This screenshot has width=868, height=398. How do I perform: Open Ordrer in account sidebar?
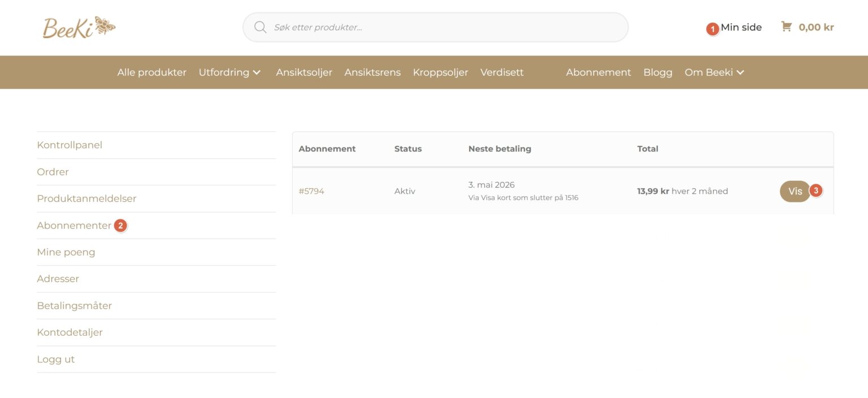[x=53, y=172]
